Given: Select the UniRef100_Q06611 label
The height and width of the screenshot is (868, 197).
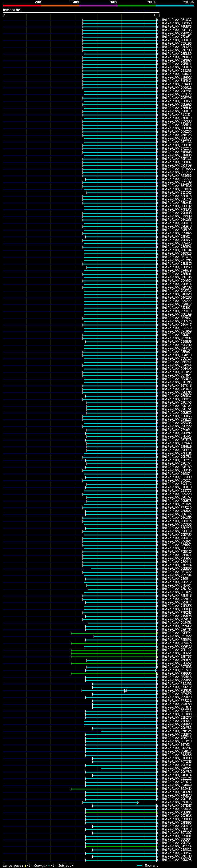Looking at the screenshot, I should click(x=176, y=88).
